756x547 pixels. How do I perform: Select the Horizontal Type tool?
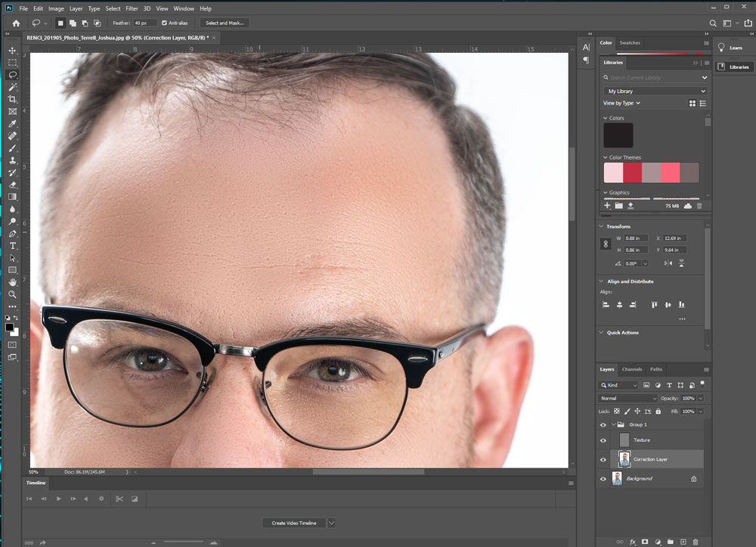13,245
